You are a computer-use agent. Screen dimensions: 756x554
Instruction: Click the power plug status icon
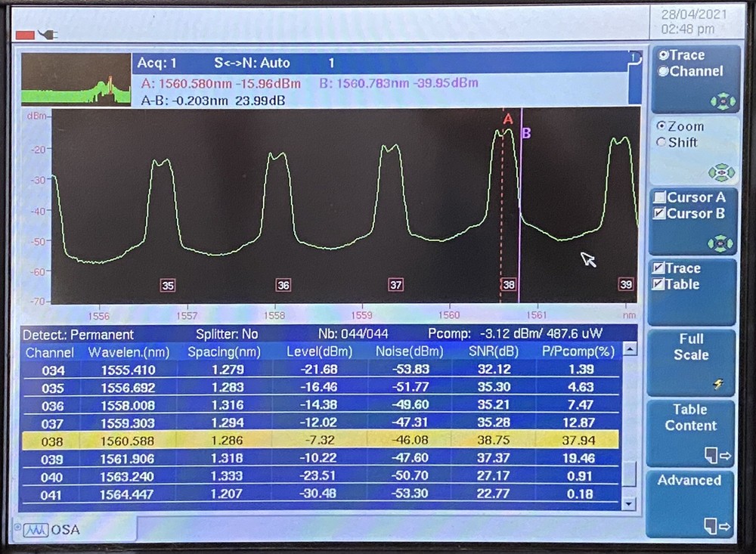48,34
